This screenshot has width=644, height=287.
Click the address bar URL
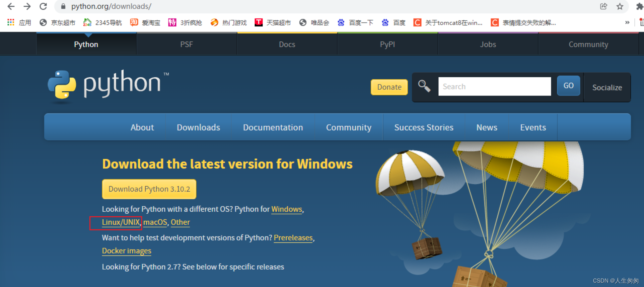(111, 6)
